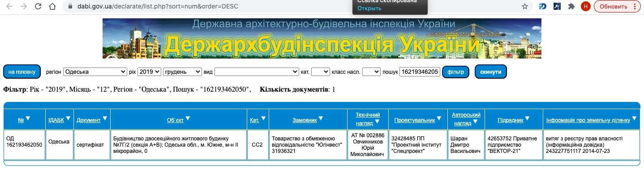Viewport: 644px width, 169px height.
Task: Open the кат. category dropdown
Action: [320, 72]
